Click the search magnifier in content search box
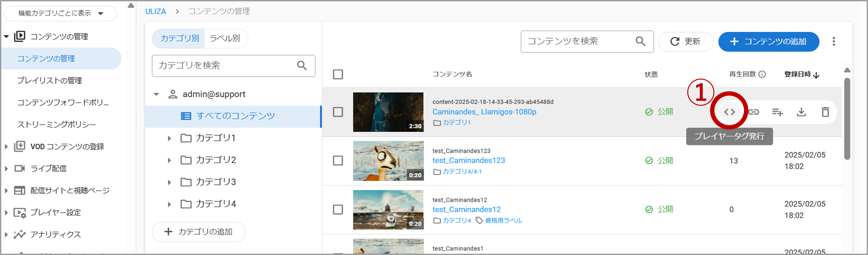This screenshot has width=868, height=255. click(640, 41)
